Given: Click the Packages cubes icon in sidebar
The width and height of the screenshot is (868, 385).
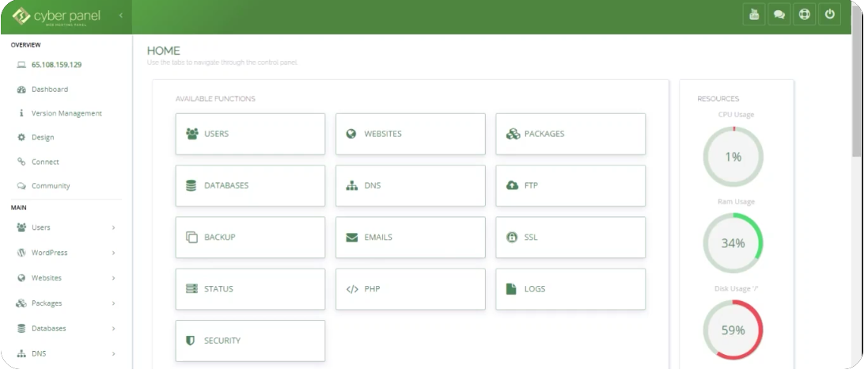Looking at the screenshot, I should (21, 303).
